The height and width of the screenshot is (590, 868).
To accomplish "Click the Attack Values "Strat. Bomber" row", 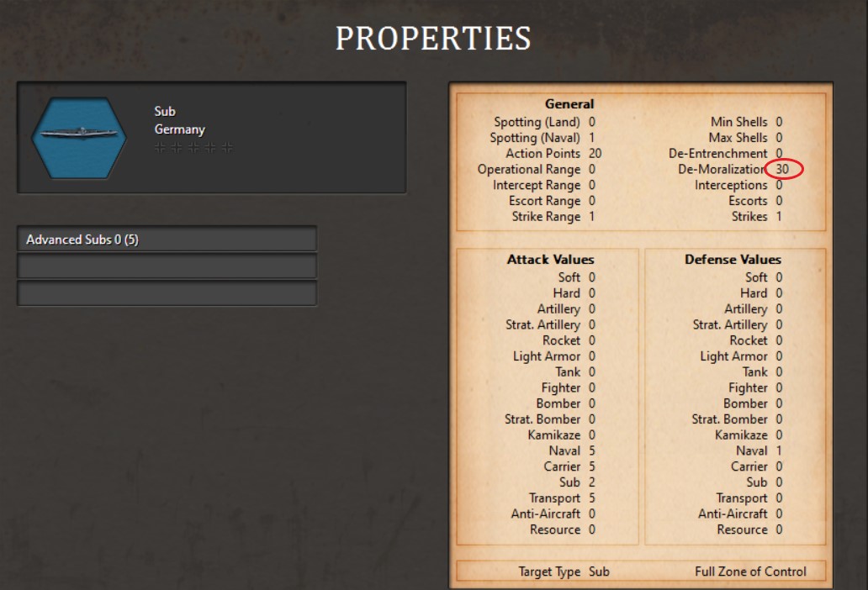I will pos(550,419).
